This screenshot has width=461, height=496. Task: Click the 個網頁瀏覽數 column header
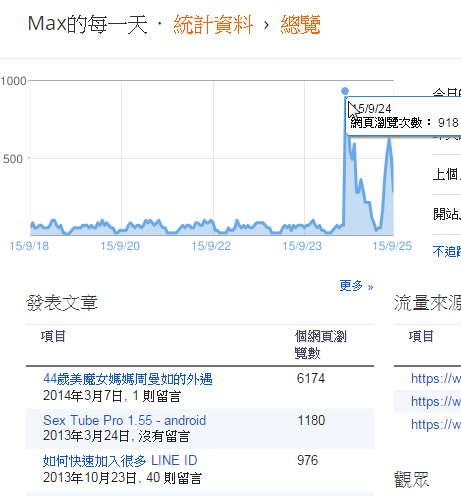pos(321,345)
